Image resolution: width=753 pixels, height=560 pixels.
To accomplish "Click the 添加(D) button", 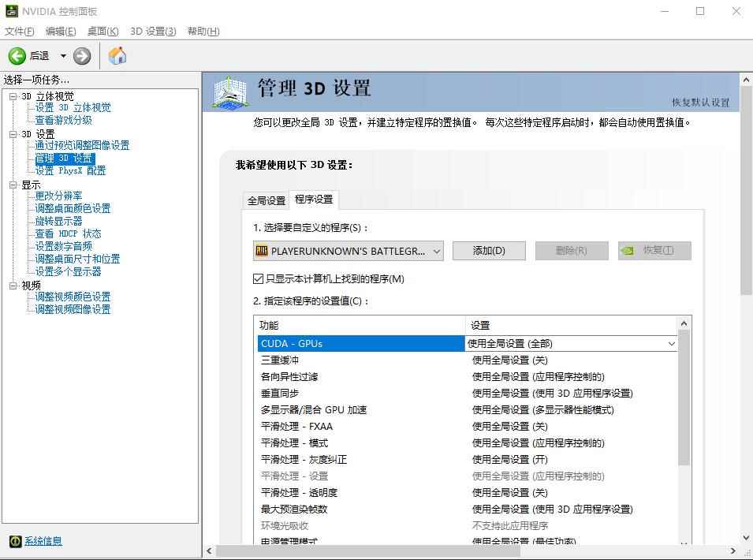I will [x=489, y=251].
